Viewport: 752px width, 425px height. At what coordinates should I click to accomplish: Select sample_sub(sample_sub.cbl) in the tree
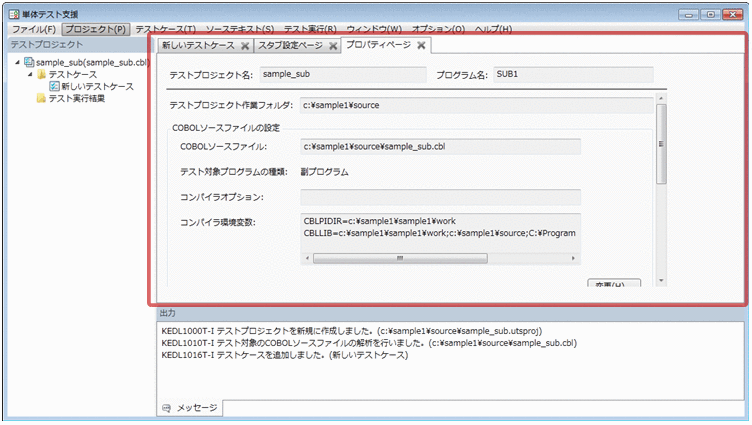point(93,62)
